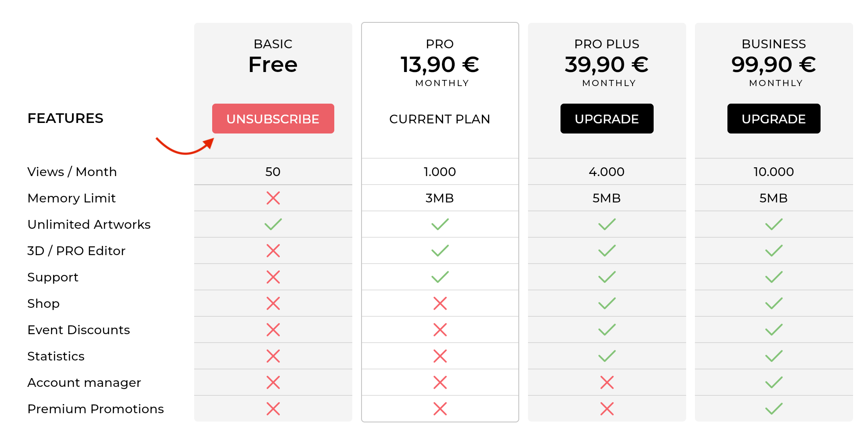Screen dimensions: 868x440
Task: Click Pro Plus plan's Account manager cross
Action: [607, 382]
